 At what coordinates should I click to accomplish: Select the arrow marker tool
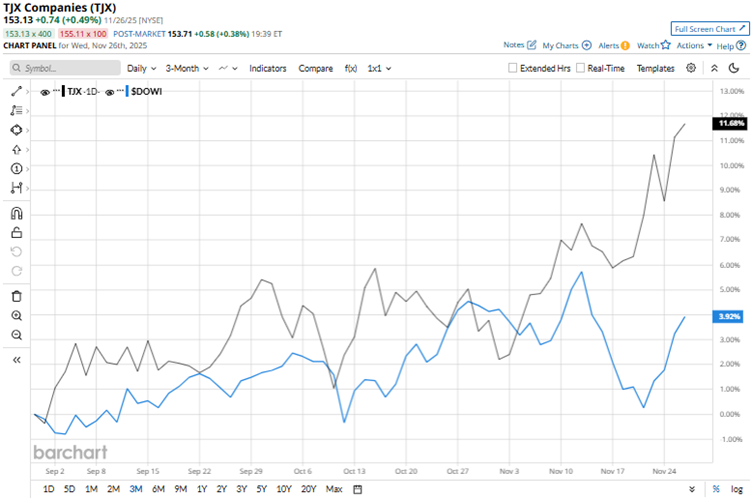point(16,150)
